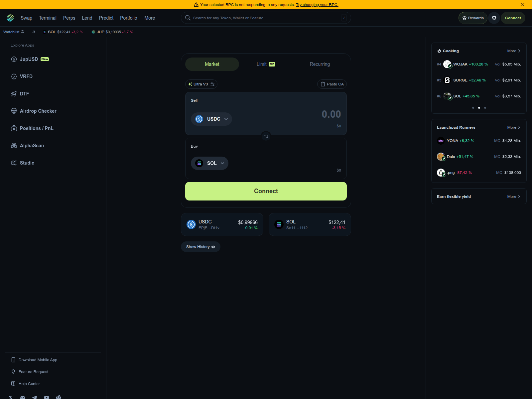
Task: Open the Lend nav item
Action: click(x=87, y=18)
